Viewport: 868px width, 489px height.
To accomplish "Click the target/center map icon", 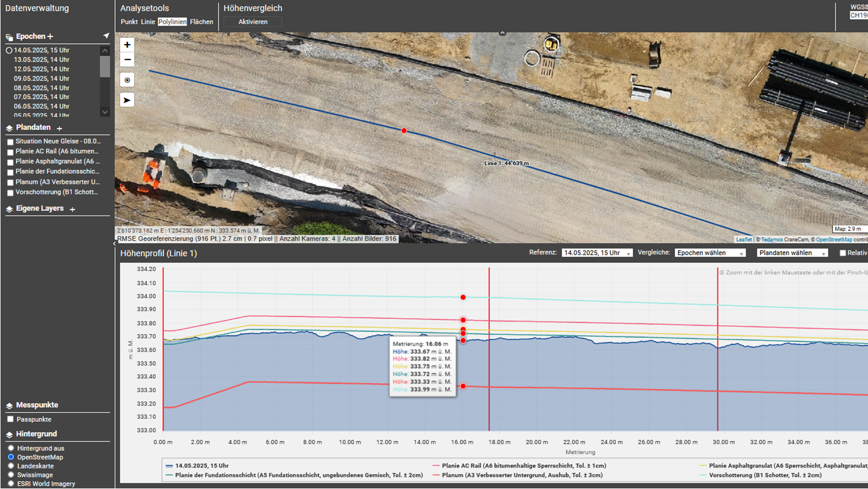I will 127,80.
